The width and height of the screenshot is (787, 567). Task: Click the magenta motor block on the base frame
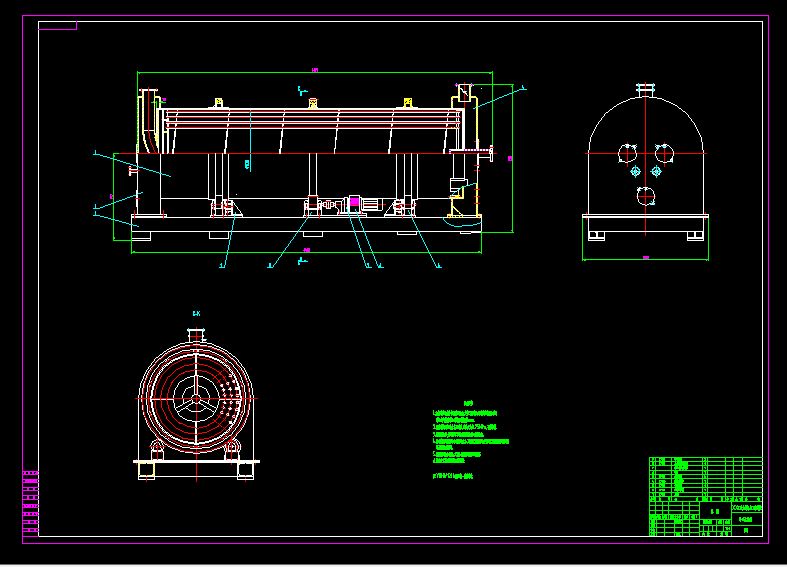(354, 203)
